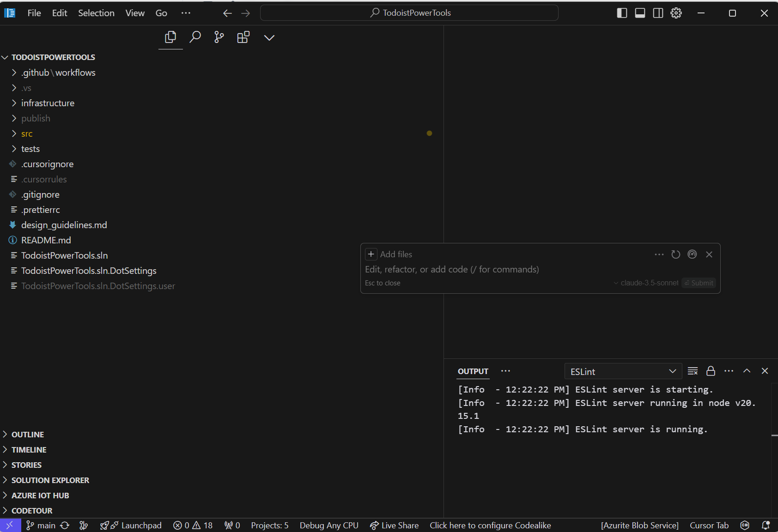Image resolution: width=778 pixels, height=532 pixels.
Task: Open the Edit menu
Action: (60, 13)
